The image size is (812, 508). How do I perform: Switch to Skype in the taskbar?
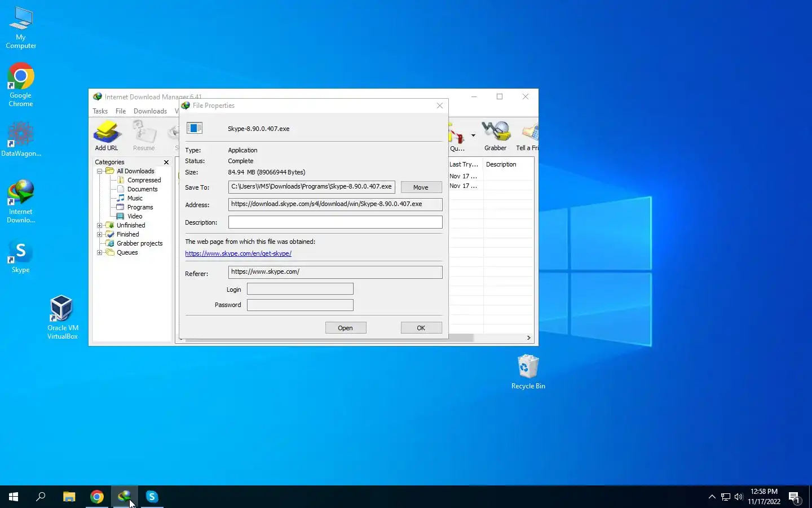(152, 497)
